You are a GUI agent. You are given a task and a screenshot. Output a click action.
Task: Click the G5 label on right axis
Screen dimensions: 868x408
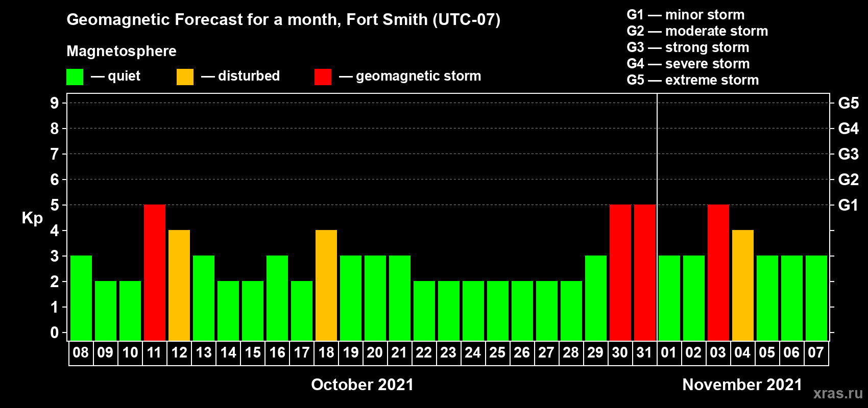click(x=848, y=103)
